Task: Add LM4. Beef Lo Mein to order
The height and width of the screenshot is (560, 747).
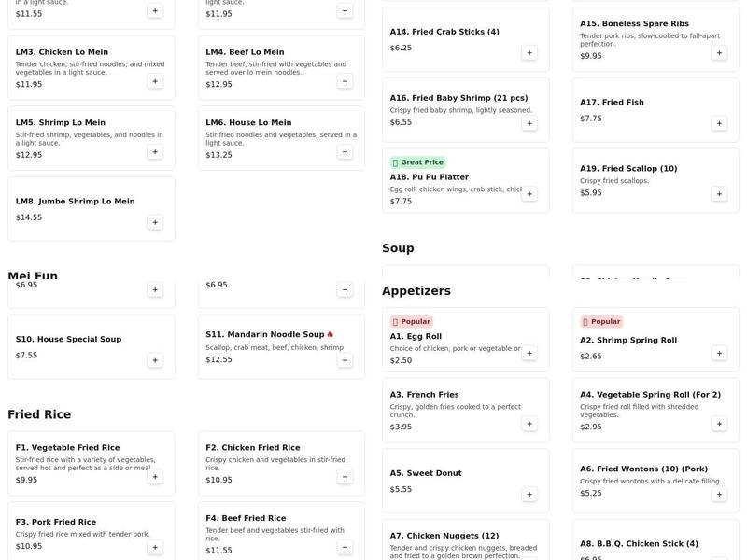Action: pos(345,81)
